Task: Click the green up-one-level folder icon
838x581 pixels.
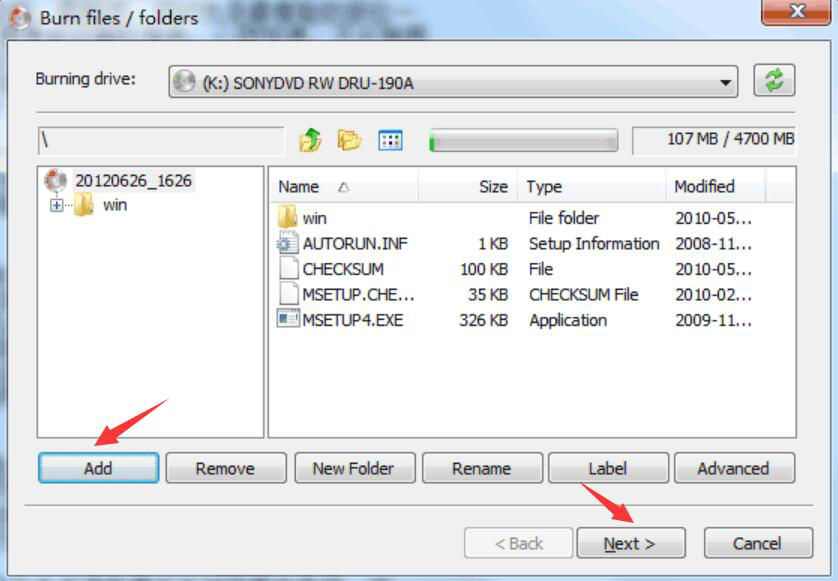Action: [310, 141]
